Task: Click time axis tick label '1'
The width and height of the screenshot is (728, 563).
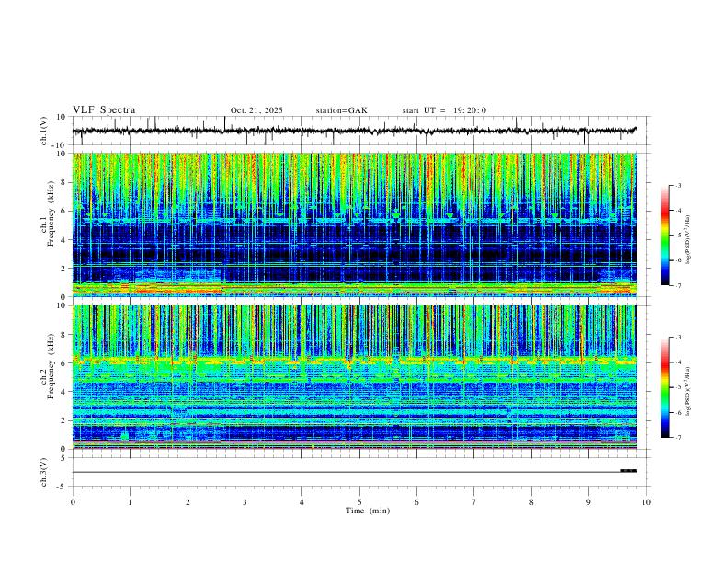Action: (130, 502)
